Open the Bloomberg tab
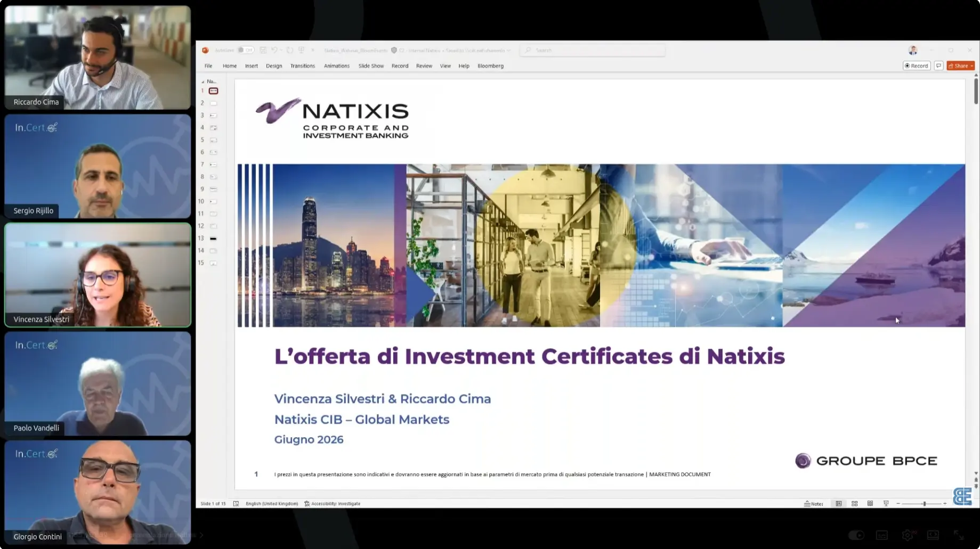 (x=491, y=66)
